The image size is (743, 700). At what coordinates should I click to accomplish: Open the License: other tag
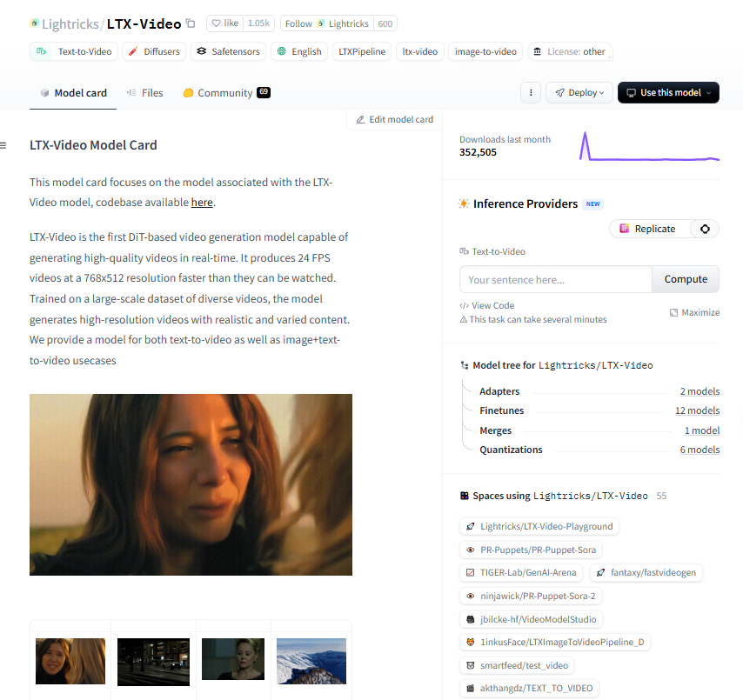tap(570, 51)
